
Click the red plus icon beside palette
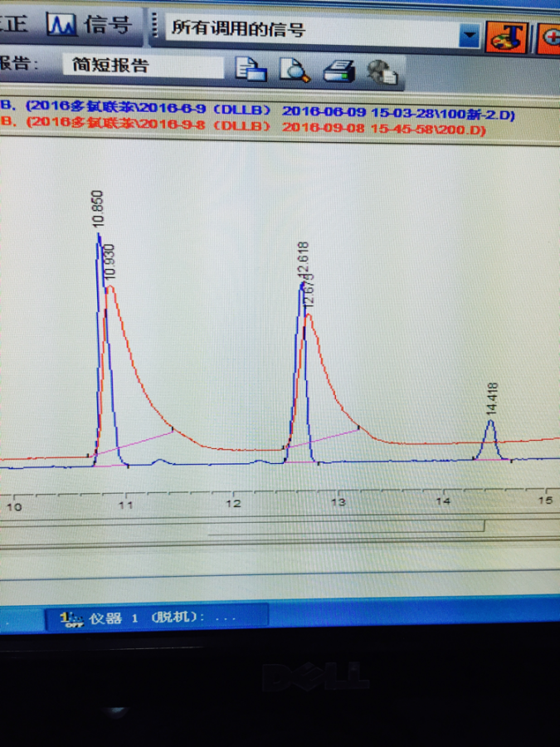(548, 38)
